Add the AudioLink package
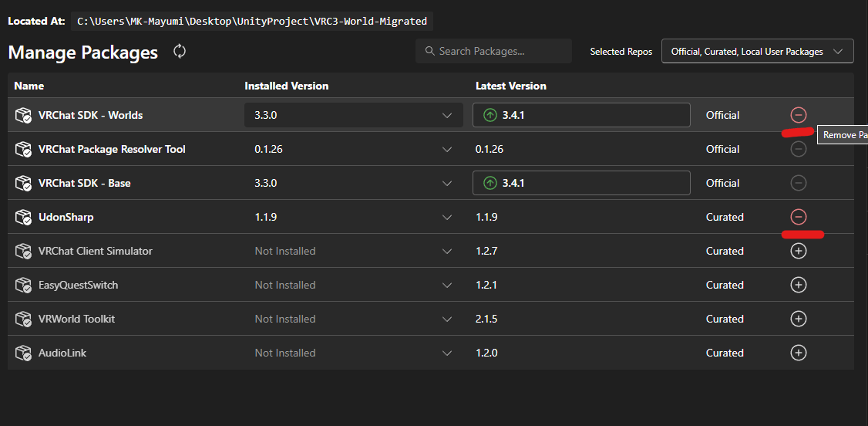The image size is (868, 426). [799, 353]
